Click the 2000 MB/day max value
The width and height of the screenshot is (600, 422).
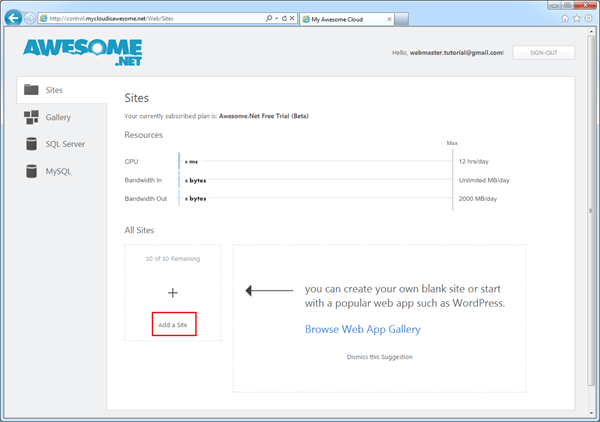click(x=478, y=199)
